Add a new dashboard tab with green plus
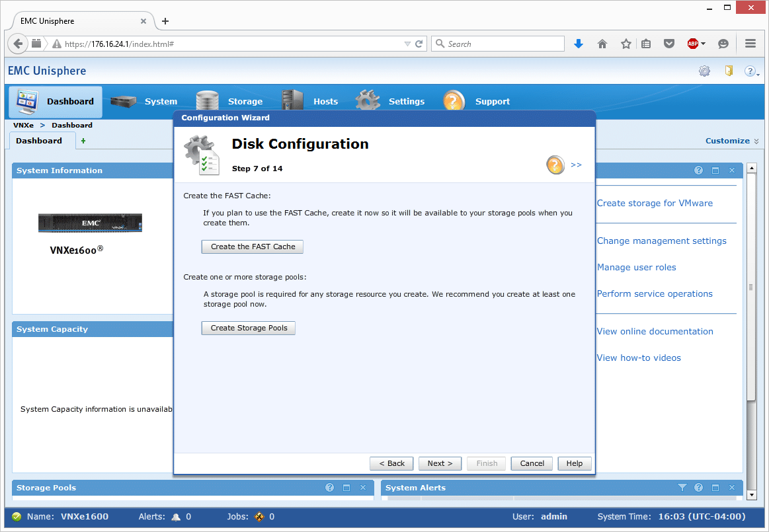This screenshot has width=769, height=532. point(83,141)
